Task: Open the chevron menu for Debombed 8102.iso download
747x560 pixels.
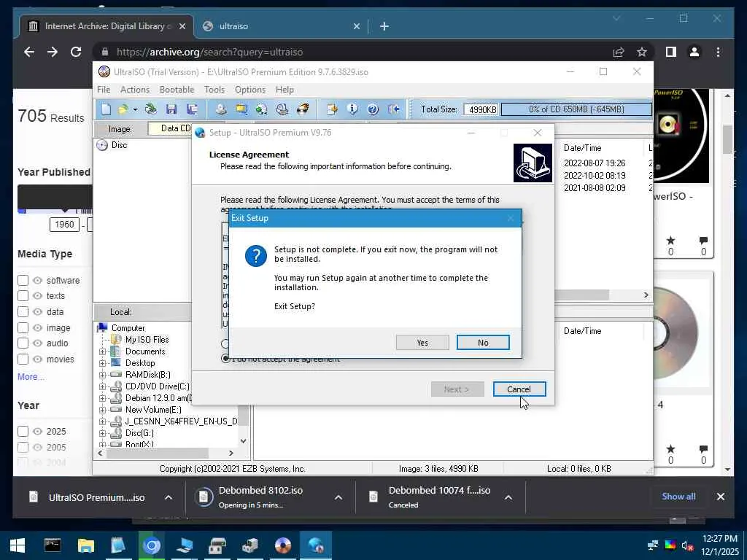Action: pos(338,497)
